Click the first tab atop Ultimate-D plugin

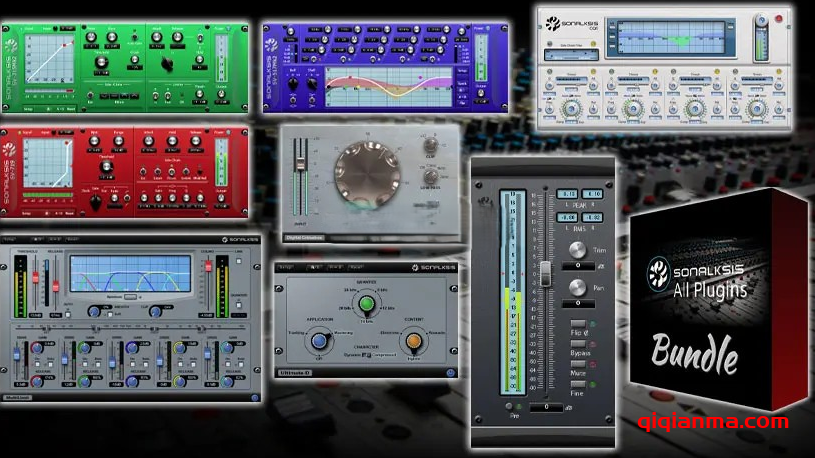click(x=286, y=268)
